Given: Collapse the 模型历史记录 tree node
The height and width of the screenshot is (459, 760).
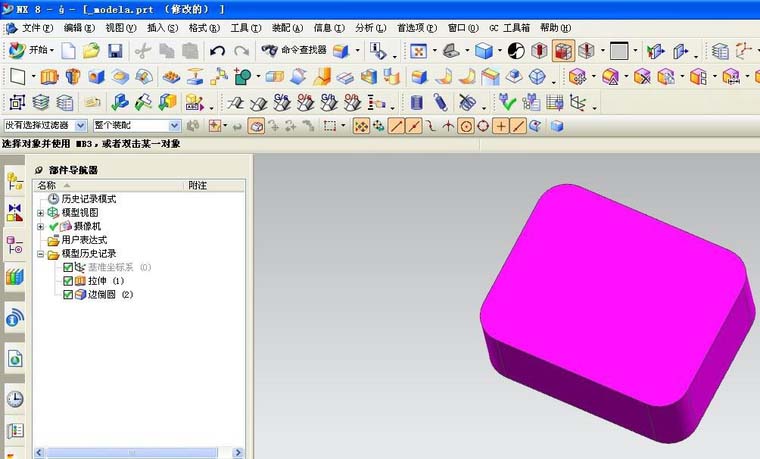Looking at the screenshot, I should tap(40, 254).
